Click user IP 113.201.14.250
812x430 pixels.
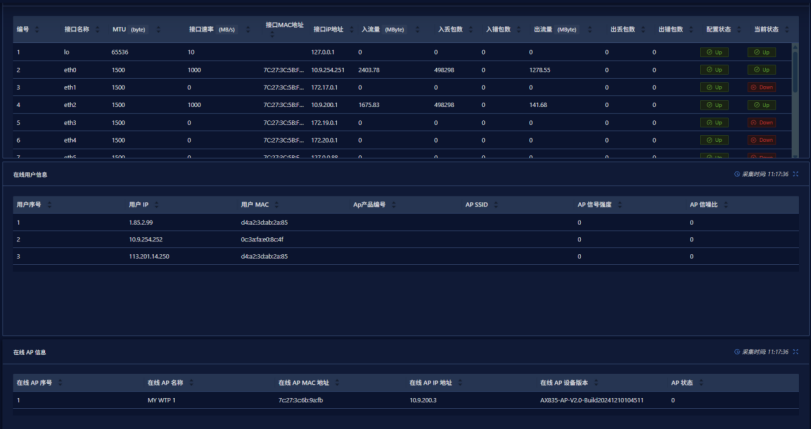point(149,256)
